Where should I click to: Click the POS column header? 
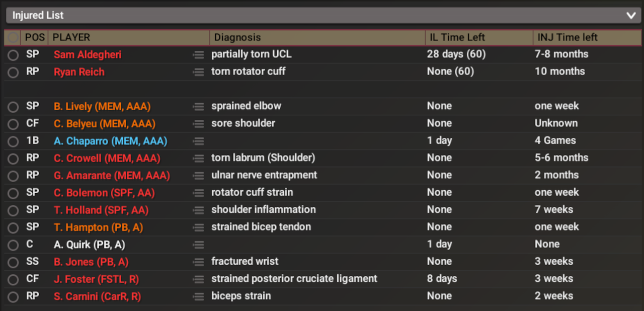pos(35,38)
